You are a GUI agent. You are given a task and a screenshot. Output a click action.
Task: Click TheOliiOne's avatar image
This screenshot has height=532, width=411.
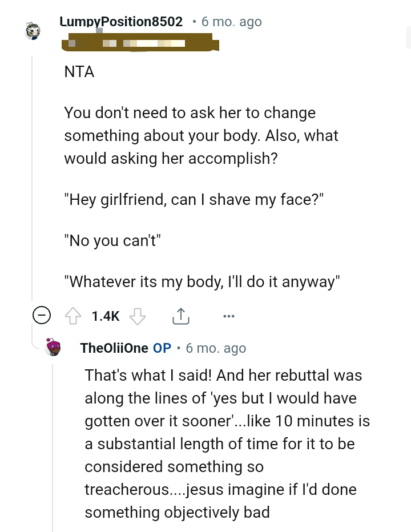click(x=53, y=348)
